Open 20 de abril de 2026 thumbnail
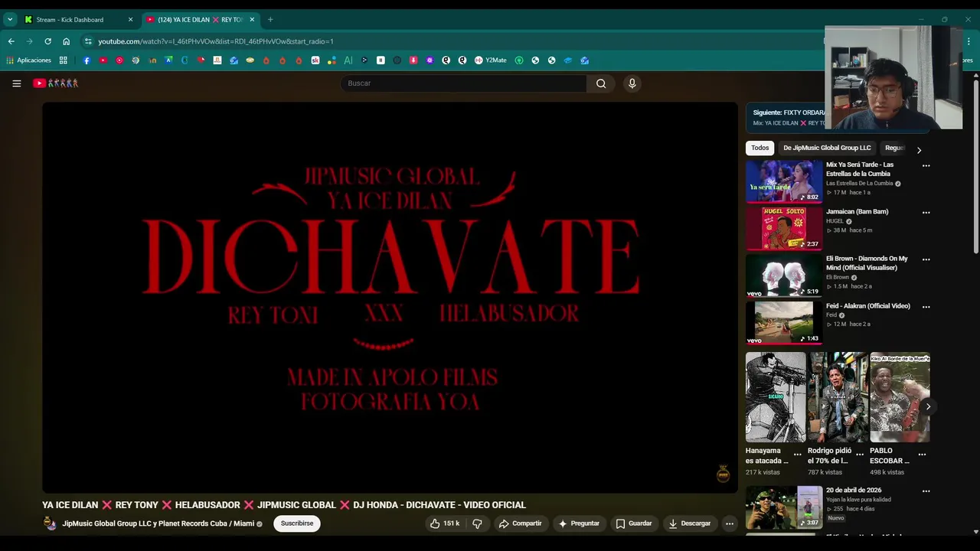 coord(784,507)
